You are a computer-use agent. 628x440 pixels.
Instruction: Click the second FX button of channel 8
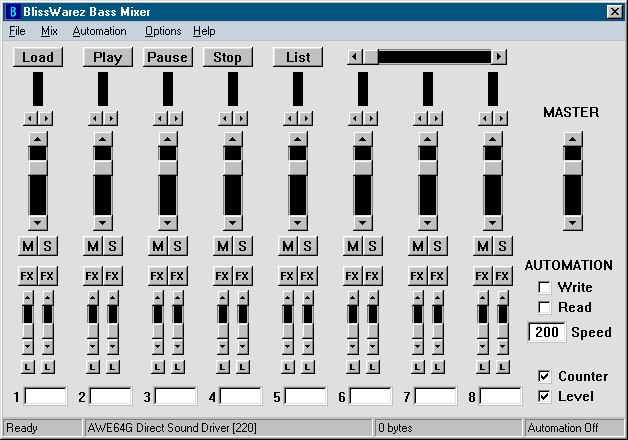(502, 276)
